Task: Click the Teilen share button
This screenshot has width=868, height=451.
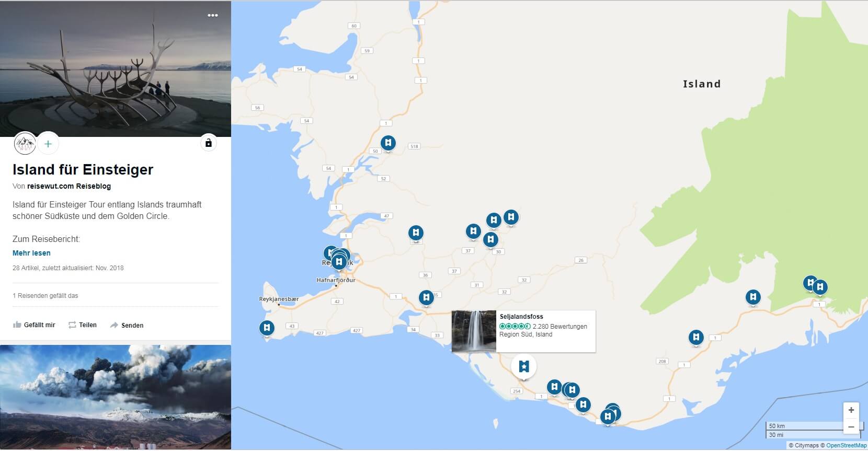Action: 83,325
